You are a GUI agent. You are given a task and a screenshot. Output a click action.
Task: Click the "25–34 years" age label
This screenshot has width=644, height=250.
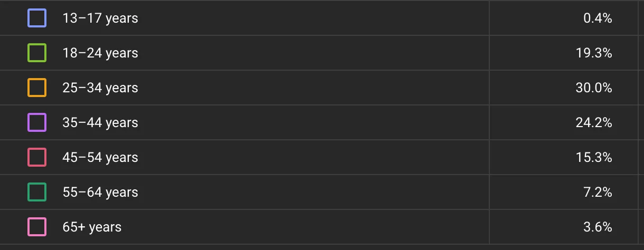click(100, 88)
